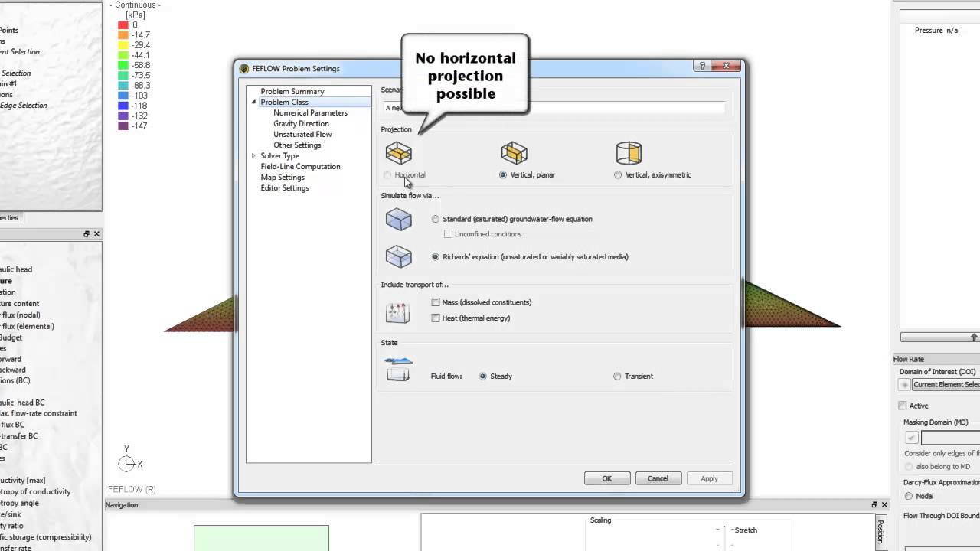Click the Masking Domain checkmark button
Image resolution: width=980 pixels, height=551 pixels.
pos(911,438)
